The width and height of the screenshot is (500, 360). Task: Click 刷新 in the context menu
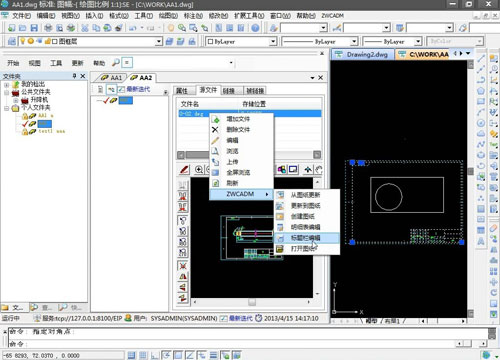tap(242, 183)
